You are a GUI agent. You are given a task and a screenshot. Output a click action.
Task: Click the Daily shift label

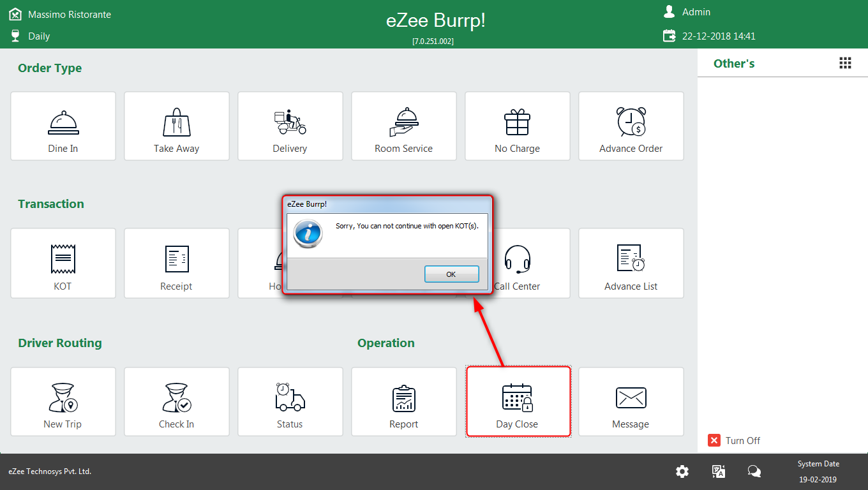(39, 36)
